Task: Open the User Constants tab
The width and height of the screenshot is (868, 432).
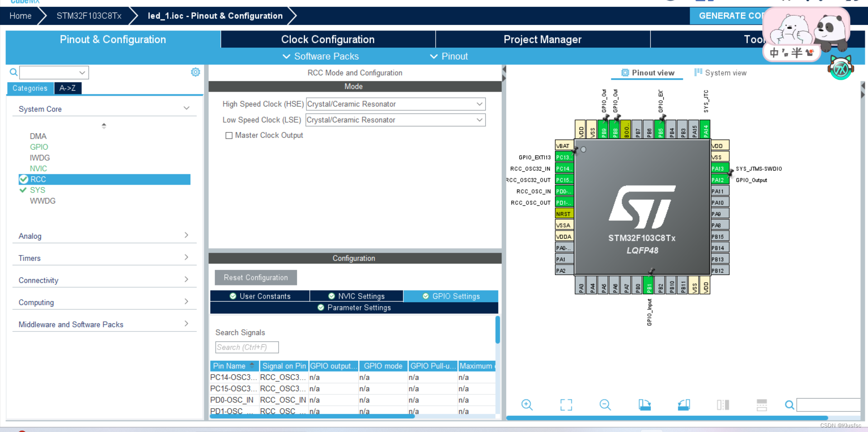Action: 260,296
